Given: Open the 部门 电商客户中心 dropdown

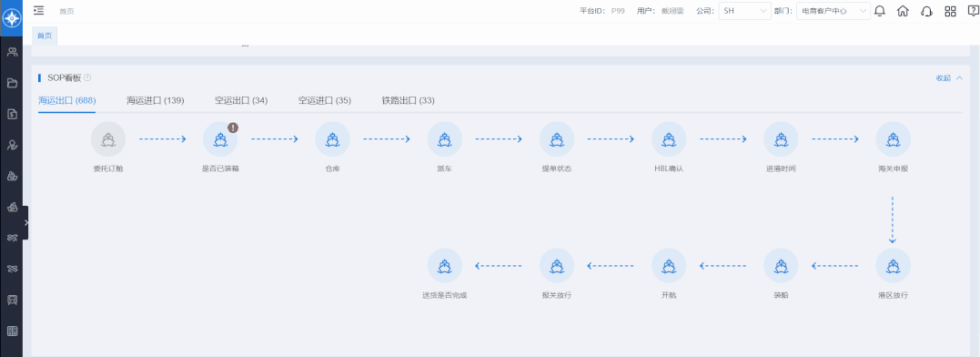Looking at the screenshot, I should [834, 11].
